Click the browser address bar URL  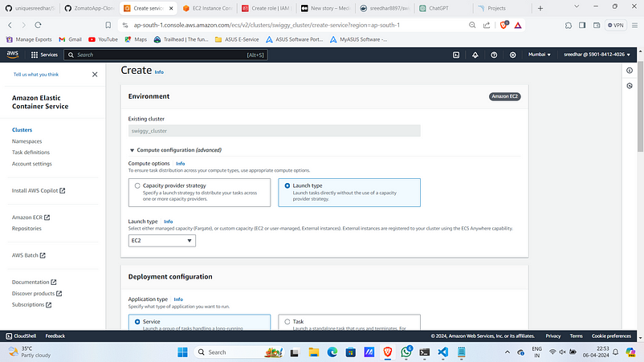[267, 25]
